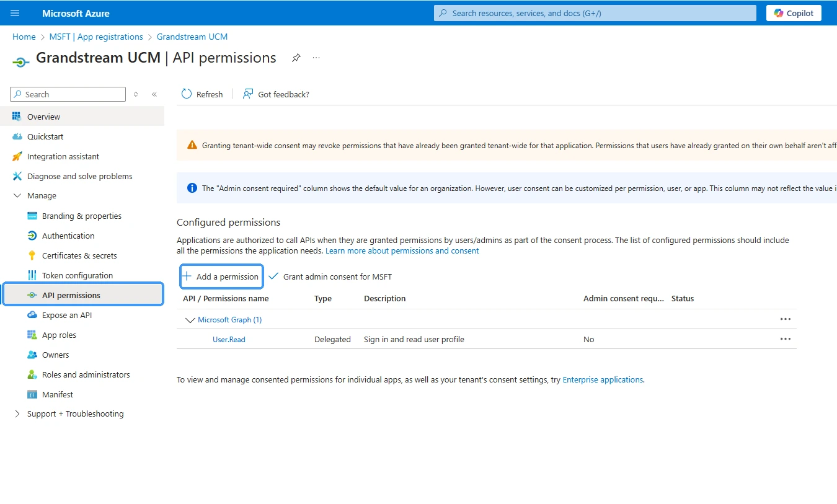Viewport: 837px width, 504px height.
Task: Open the Azure portal hamburger menu
Action: pos(15,13)
